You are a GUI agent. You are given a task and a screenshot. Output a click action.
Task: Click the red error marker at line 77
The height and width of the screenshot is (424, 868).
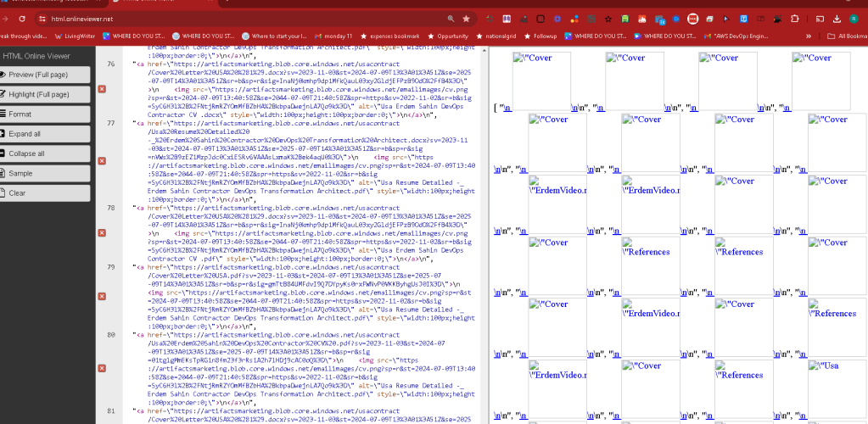tap(102, 160)
